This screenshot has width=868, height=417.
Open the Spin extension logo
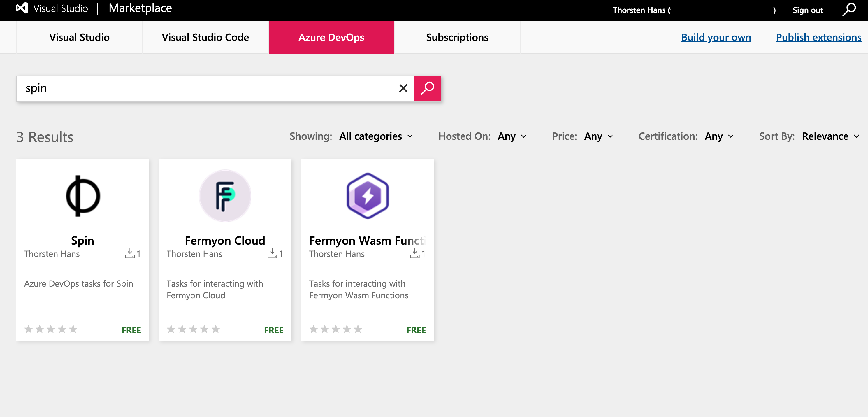[x=82, y=196]
